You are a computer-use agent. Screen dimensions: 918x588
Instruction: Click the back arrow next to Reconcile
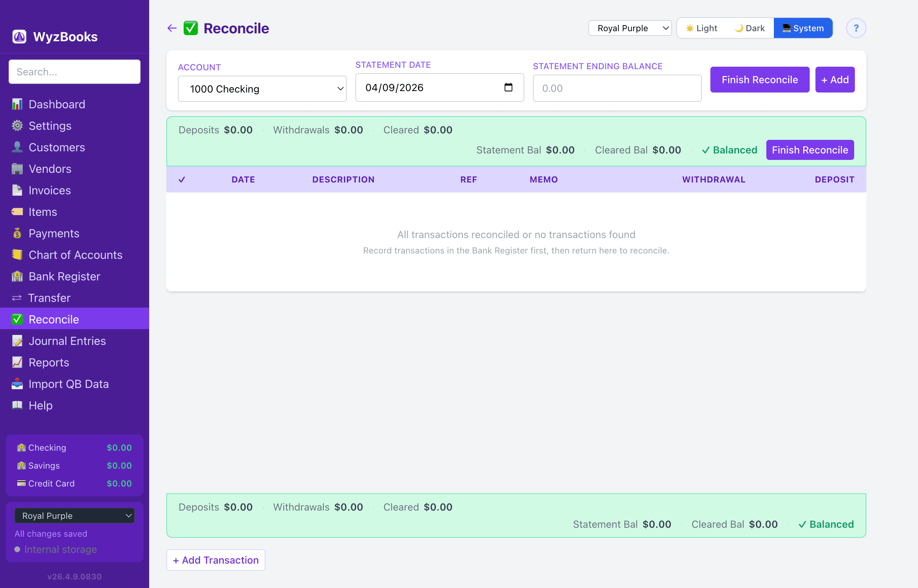(x=172, y=28)
